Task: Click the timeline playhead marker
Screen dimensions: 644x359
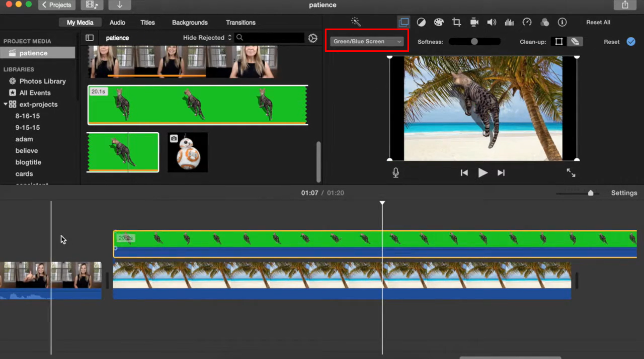Action: (382, 203)
